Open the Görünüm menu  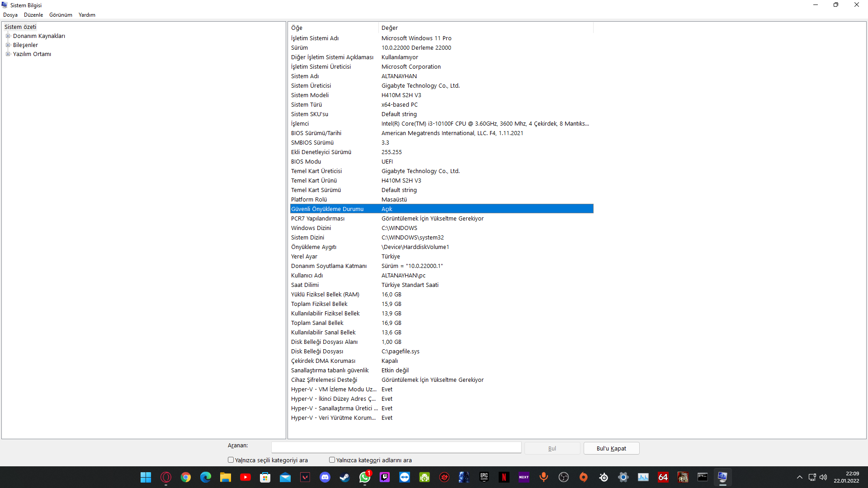click(61, 15)
